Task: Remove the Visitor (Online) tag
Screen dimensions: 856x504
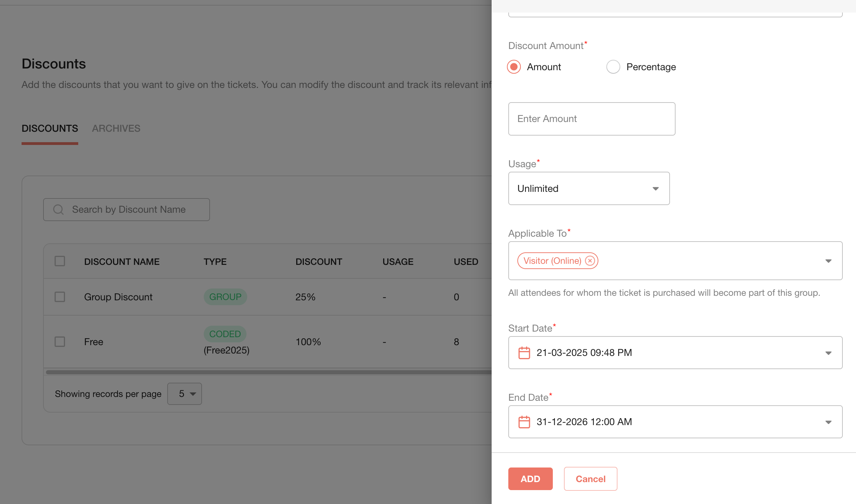Action: coord(590,261)
